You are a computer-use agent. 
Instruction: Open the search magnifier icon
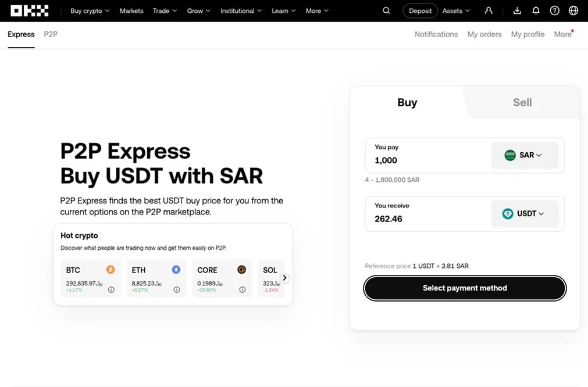coord(387,10)
